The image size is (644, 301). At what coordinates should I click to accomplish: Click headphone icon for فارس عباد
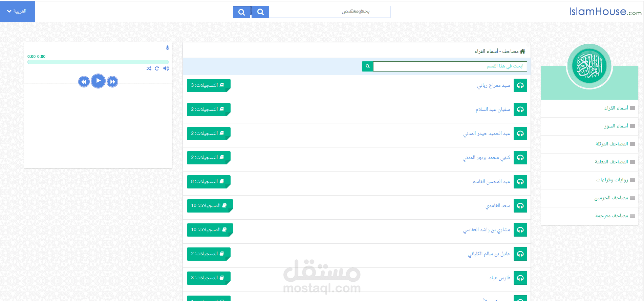[520, 278]
